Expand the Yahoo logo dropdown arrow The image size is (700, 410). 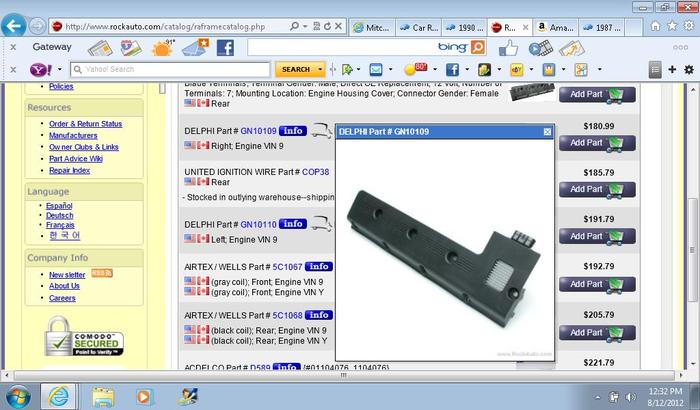tap(59, 70)
